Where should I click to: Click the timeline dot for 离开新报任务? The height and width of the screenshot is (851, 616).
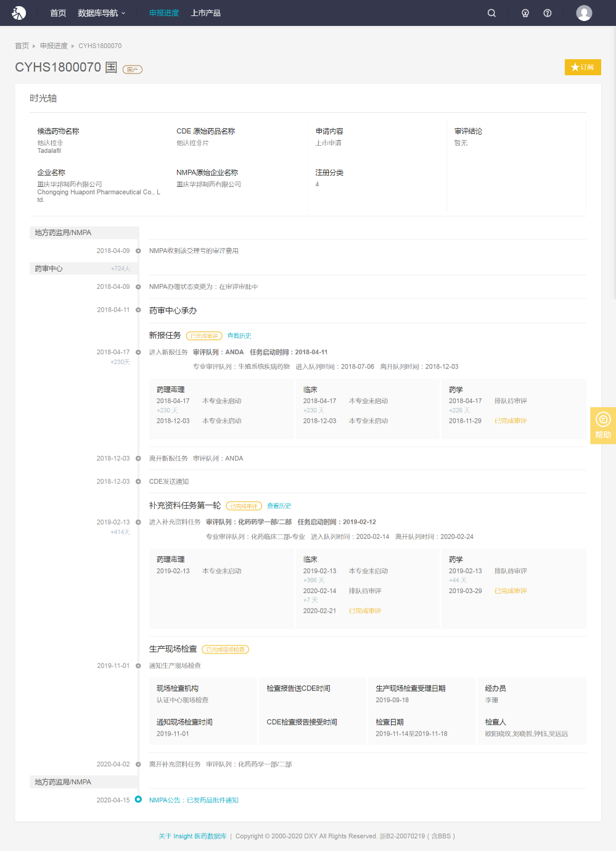(138, 458)
